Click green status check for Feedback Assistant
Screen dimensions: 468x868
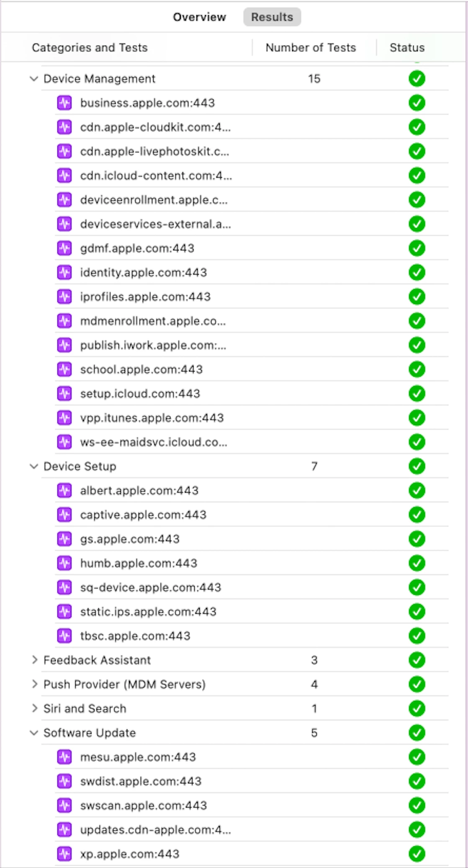[x=417, y=660]
